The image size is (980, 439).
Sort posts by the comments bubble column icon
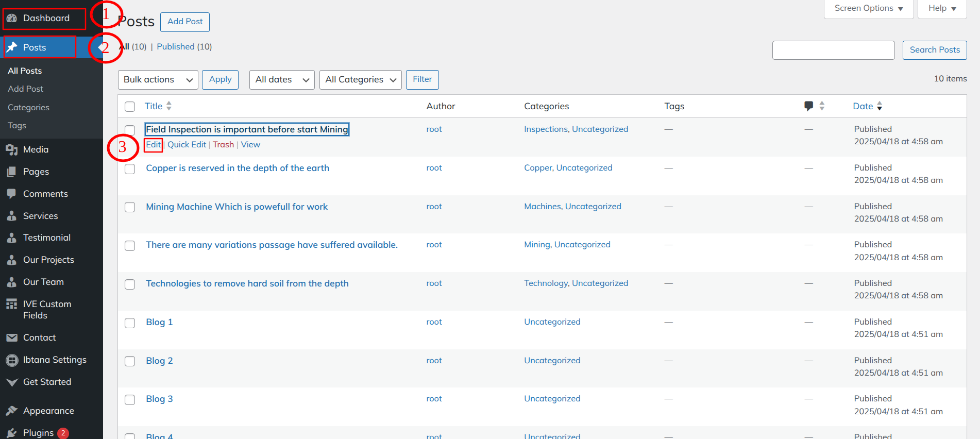click(808, 106)
